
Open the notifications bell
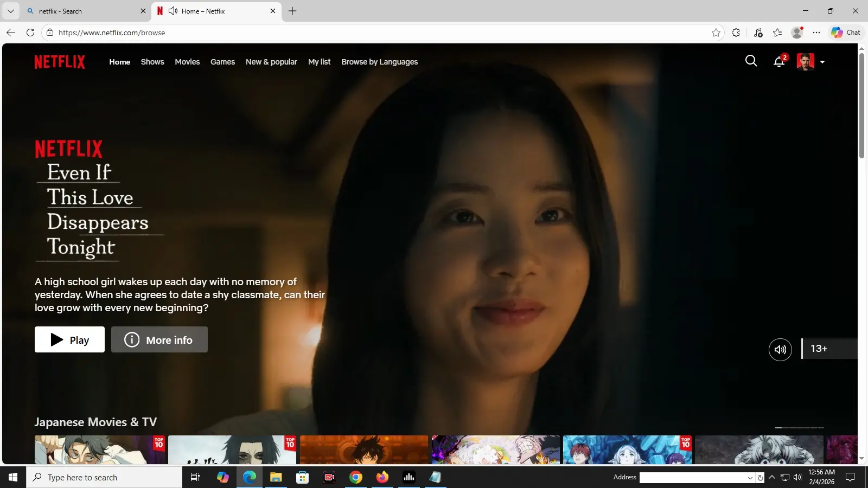click(779, 61)
